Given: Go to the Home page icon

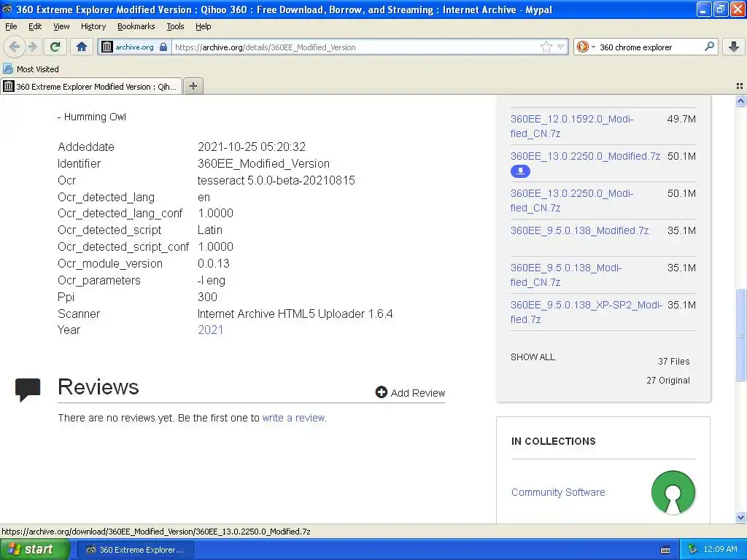Looking at the screenshot, I should coord(82,47).
